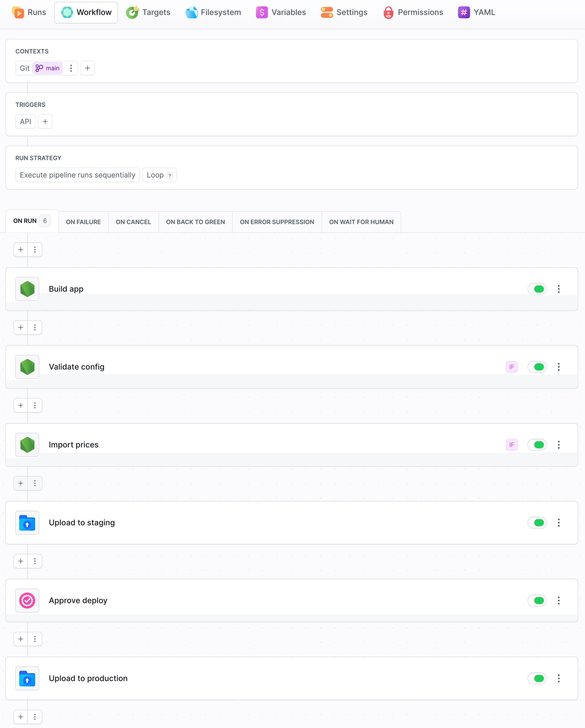585x728 pixels.
Task: Open the Runs tab
Action: point(29,12)
